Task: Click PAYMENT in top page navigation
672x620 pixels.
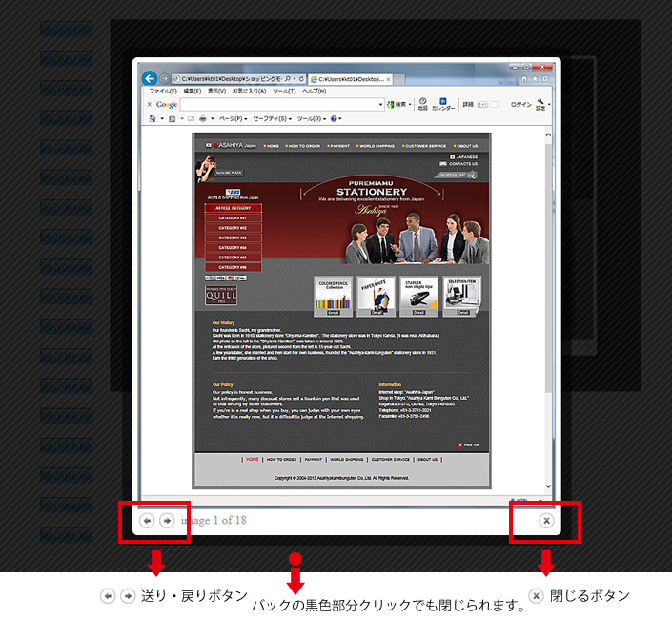Action: click(338, 146)
